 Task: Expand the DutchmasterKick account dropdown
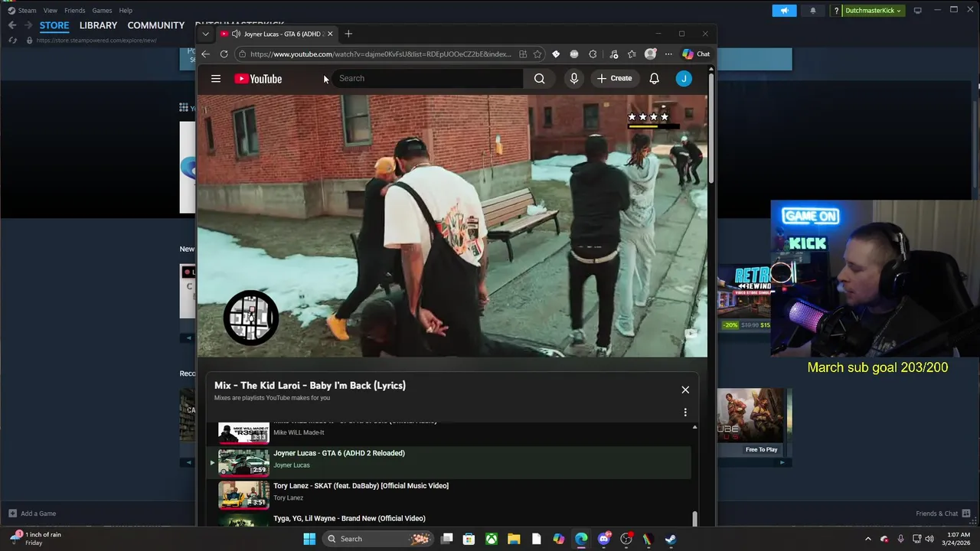tap(873, 11)
